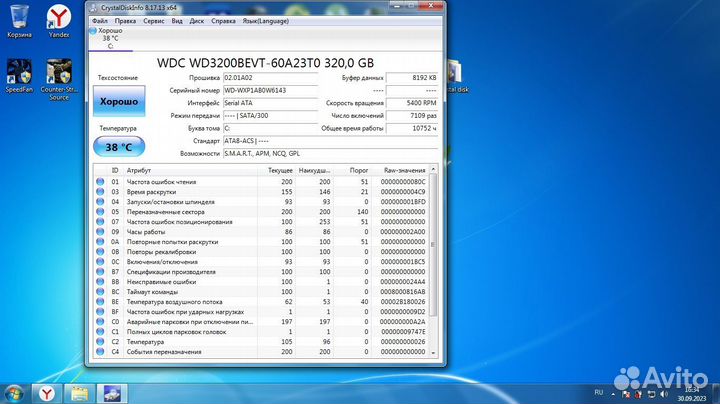The width and height of the screenshot is (720, 404).
Task: Click status circle for Неисправимые ошибки
Action: coord(100,282)
